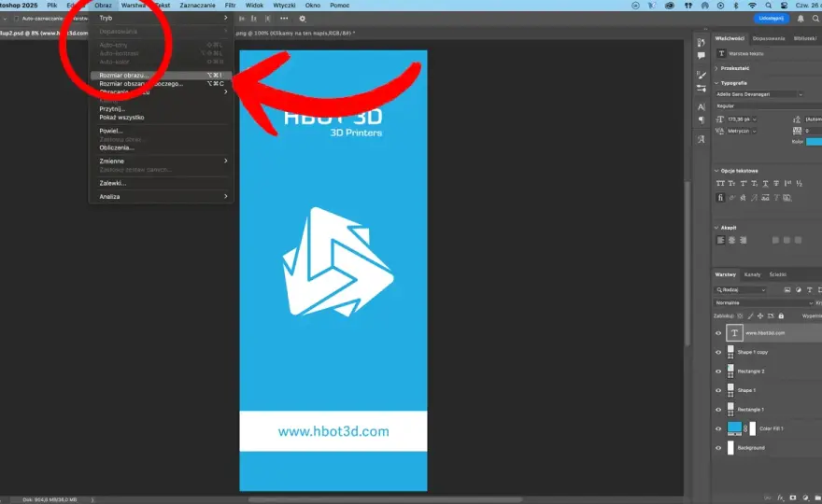
Task: Open the Analiza submenu
Action: coord(161,196)
